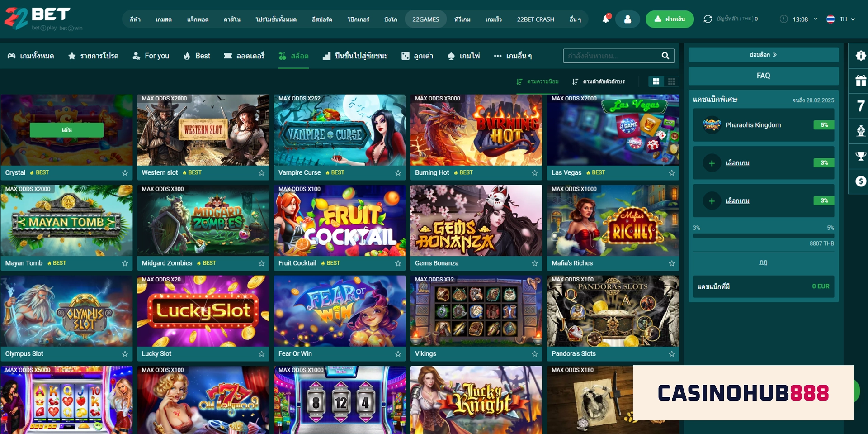
Task: Favorite the Vikings star
Action: coord(535,354)
